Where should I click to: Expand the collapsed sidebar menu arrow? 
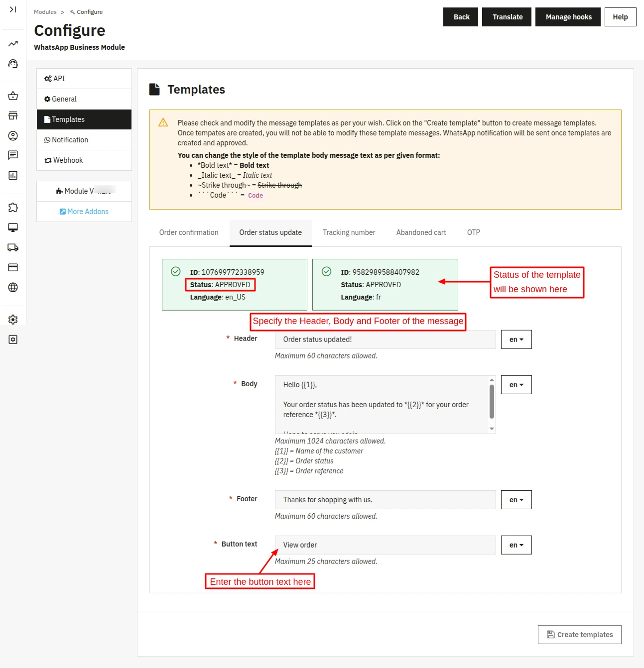click(13, 9)
